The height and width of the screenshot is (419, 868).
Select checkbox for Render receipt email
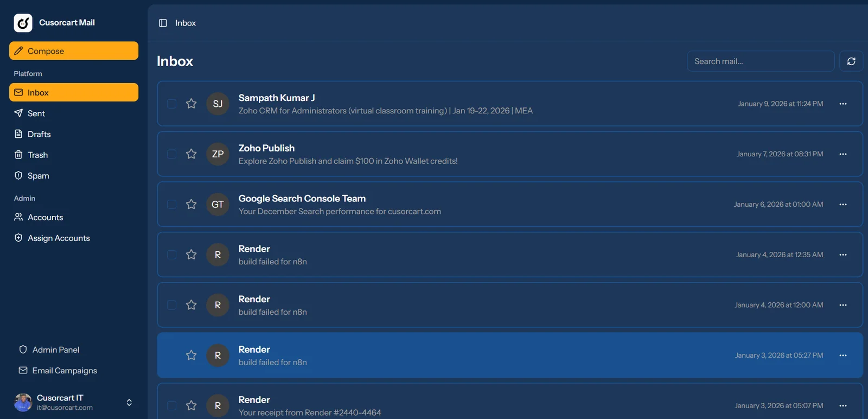pyautogui.click(x=171, y=405)
